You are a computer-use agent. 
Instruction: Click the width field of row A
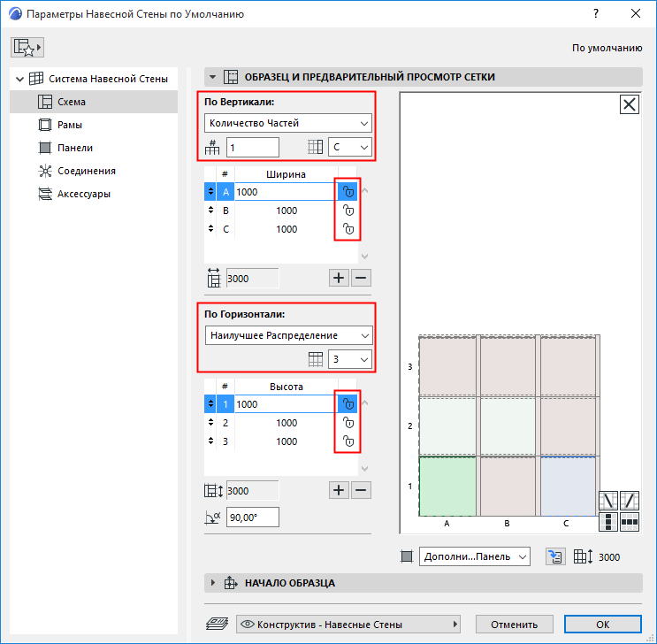(x=286, y=192)
